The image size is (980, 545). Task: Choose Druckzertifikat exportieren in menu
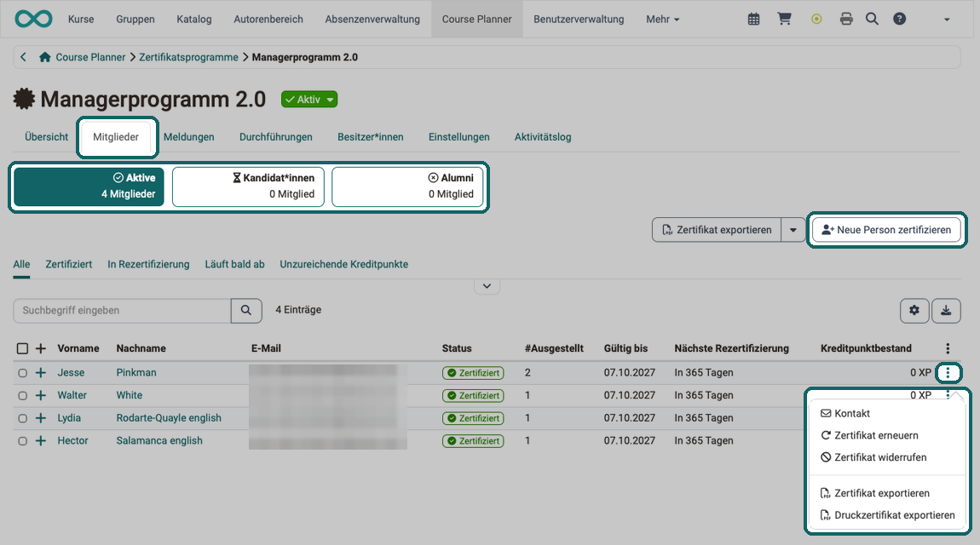[887, 515]
